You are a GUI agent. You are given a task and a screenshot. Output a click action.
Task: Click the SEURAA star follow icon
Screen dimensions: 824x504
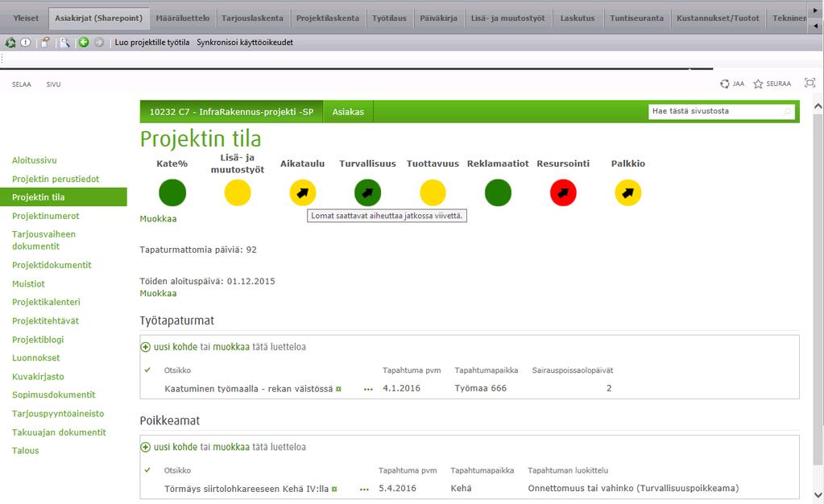tap(758, 84)
